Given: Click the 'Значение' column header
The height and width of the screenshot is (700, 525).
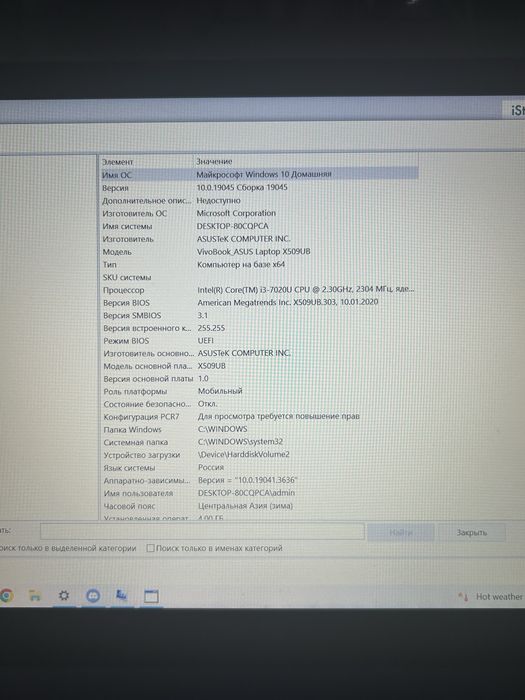Looking at the screenshot, I should (x=306, y=161).
